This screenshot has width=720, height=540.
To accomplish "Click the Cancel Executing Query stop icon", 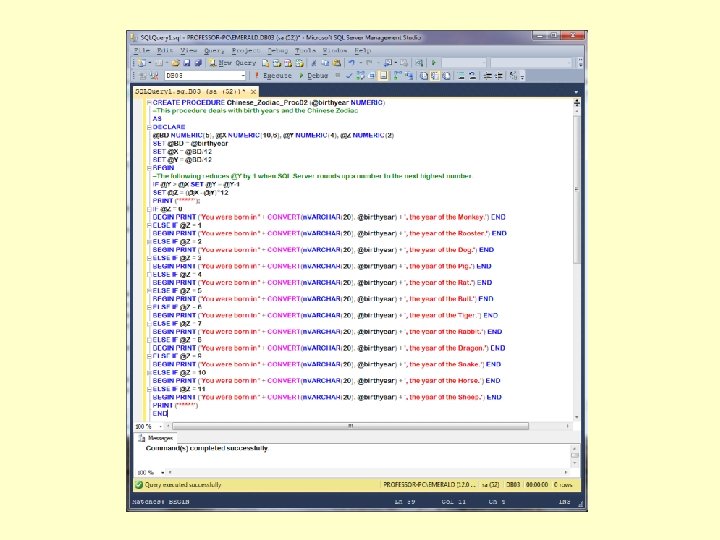I will click(338, 75).
